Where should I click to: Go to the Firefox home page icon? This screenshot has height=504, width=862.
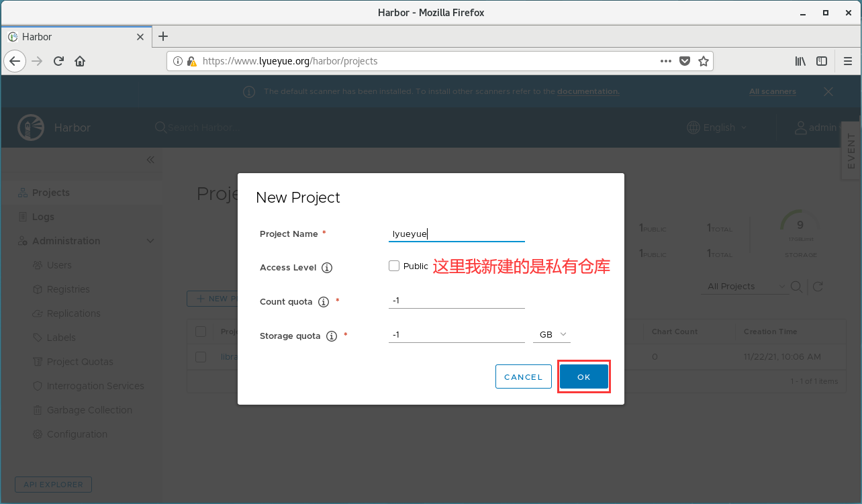[80, 61]
